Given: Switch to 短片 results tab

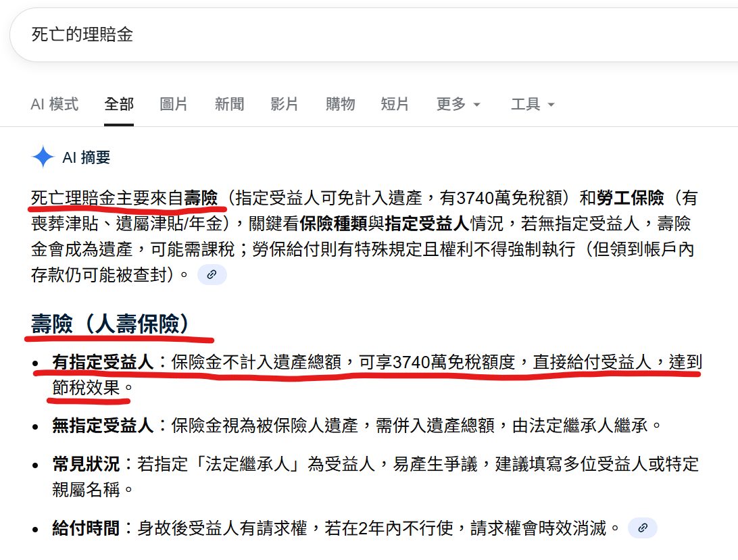Looking at the screenshot, I should [x=395, y=104].
